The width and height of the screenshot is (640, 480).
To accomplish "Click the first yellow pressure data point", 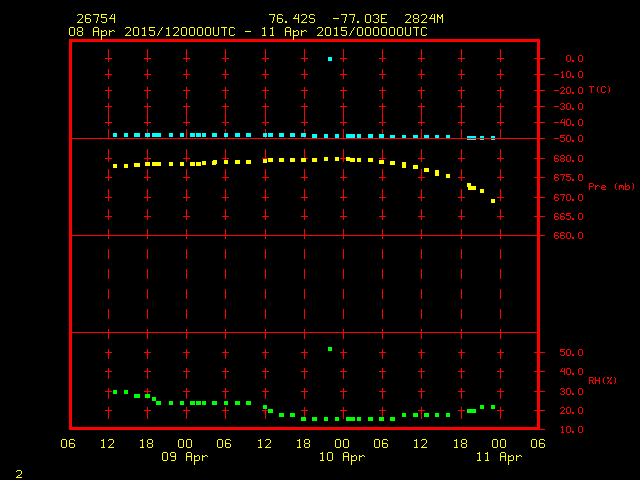I will click(x=115, y=166).
